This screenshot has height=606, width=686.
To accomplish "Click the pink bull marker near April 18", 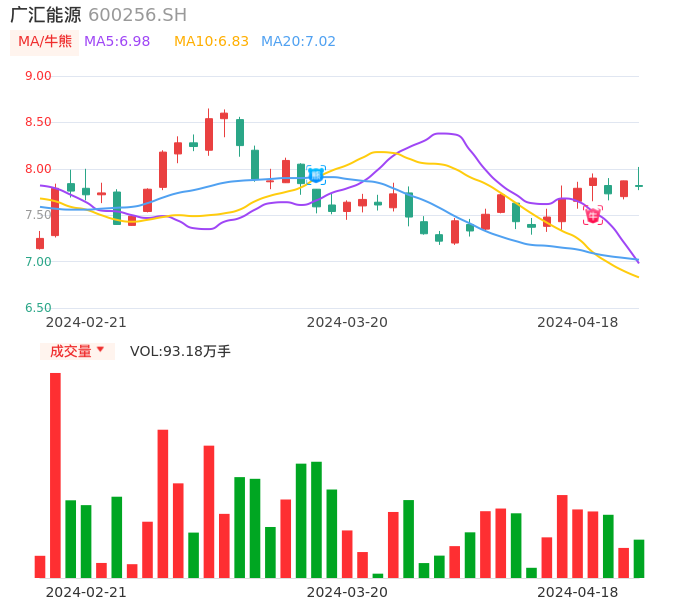I will point(593,215).
